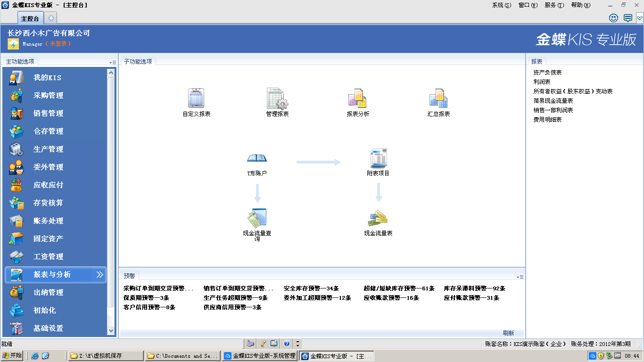Image resolution: width=644 pixels, height=362 pixels.
Task: Open the 附表项目 schedule items icon
Action: click(379, 158)
